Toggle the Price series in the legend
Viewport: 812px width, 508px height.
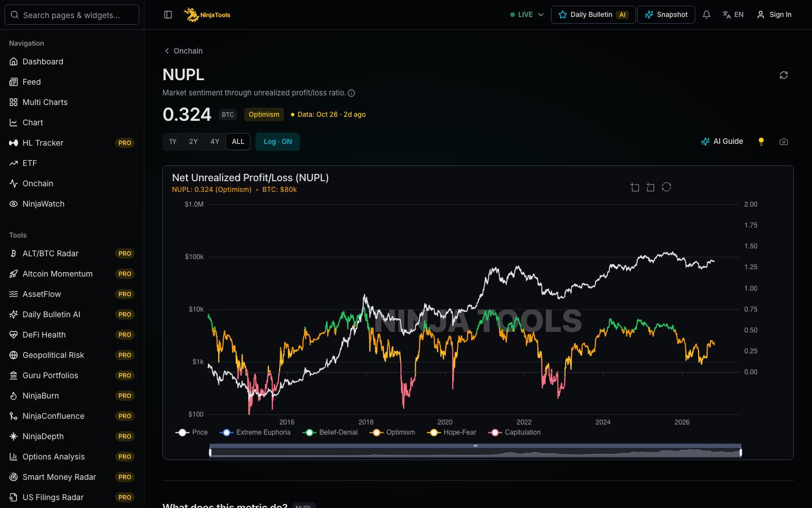(x=192, y=432)
